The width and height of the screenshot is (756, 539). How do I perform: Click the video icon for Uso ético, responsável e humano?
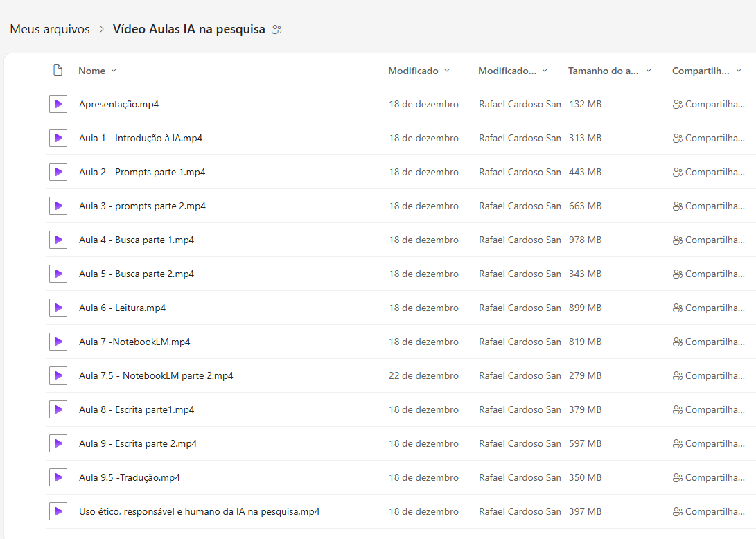(58, 511)
